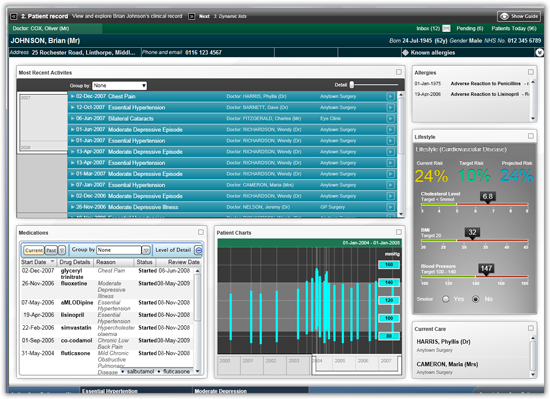
Task: Open Pending (6) list
Action: point(470,28)
